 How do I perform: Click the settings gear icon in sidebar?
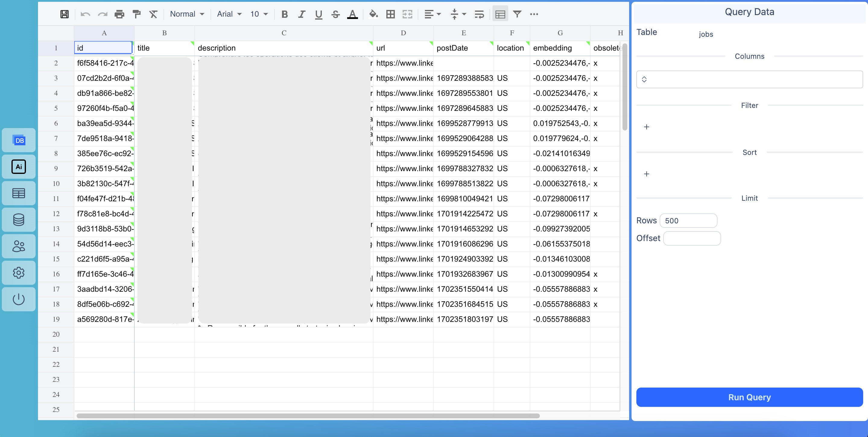tap(18, 272)
